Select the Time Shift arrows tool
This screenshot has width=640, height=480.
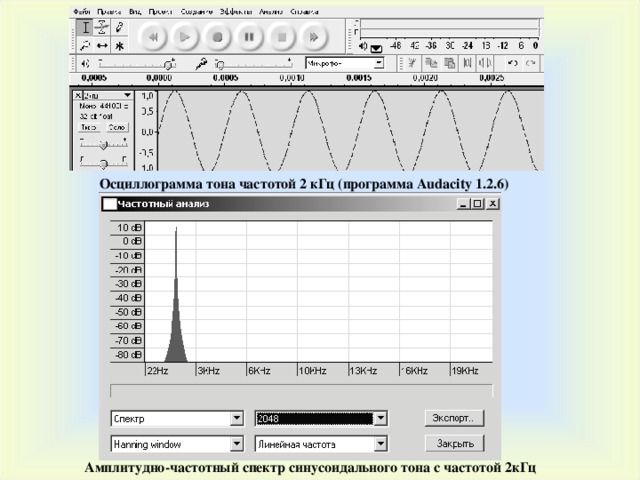click(102, 45)
